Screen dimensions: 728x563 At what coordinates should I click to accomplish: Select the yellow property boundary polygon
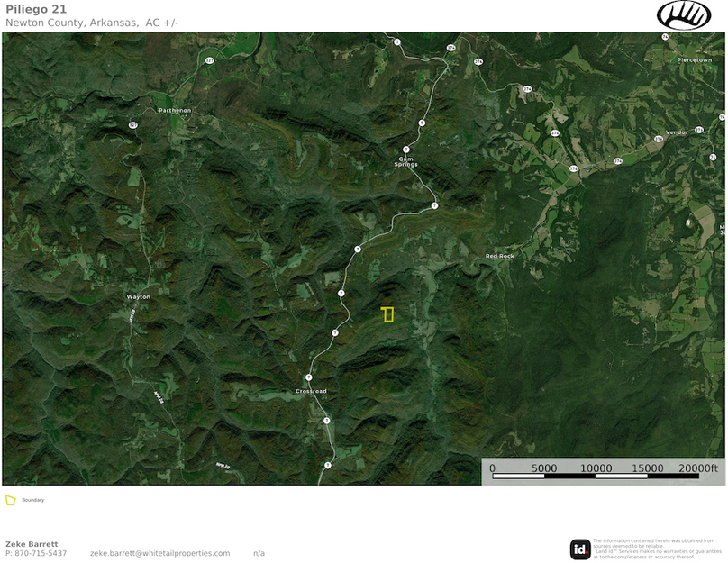point(387,315)
